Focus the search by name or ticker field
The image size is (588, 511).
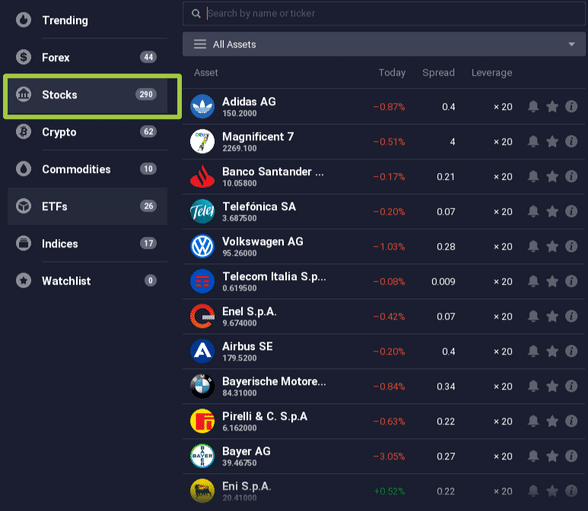384,13
